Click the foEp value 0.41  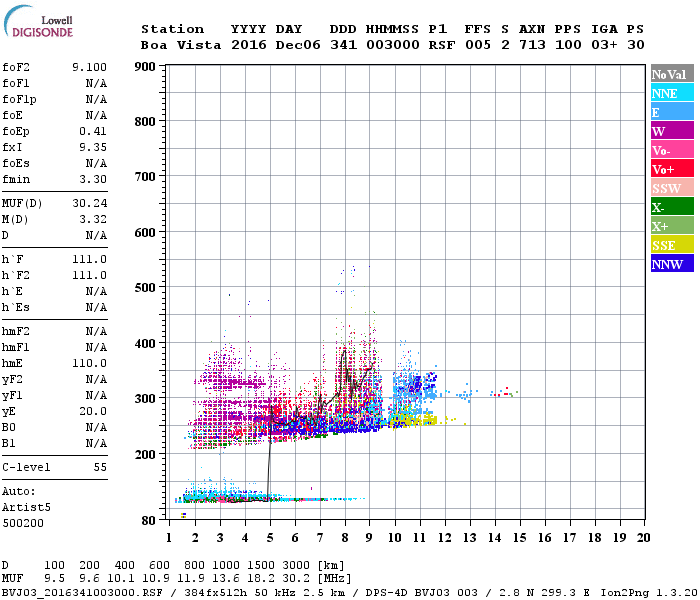93,131
